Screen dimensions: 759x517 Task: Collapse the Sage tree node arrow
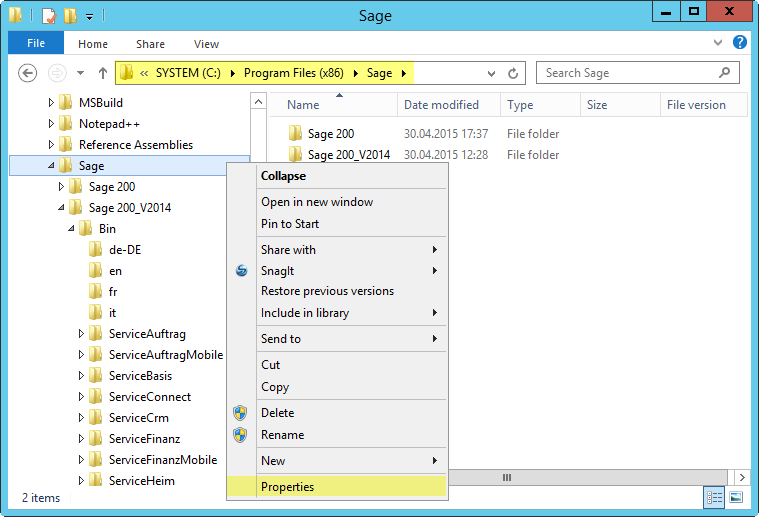51,166
